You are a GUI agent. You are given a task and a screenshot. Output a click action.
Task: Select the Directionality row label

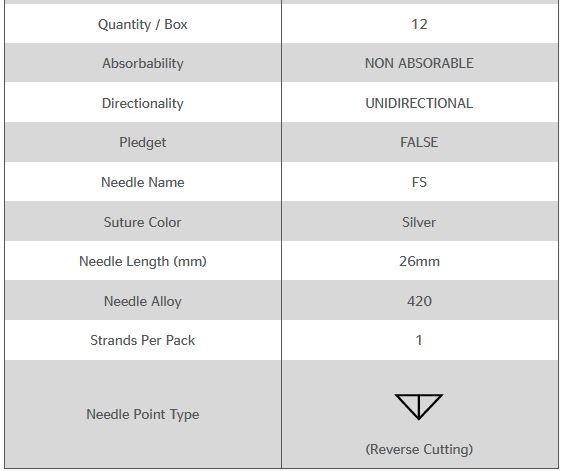pos(143,103)
